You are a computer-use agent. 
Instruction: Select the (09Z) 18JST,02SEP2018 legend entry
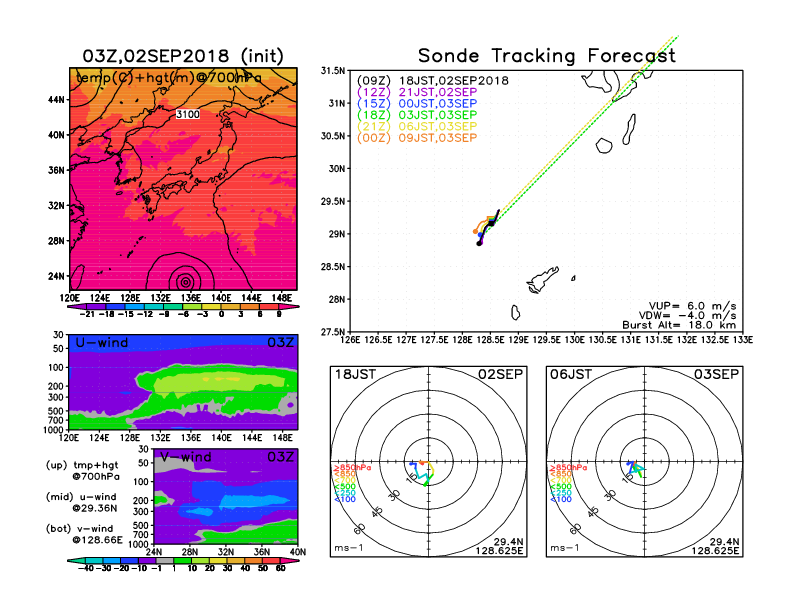pyautogui.click(x=433, y=79)
